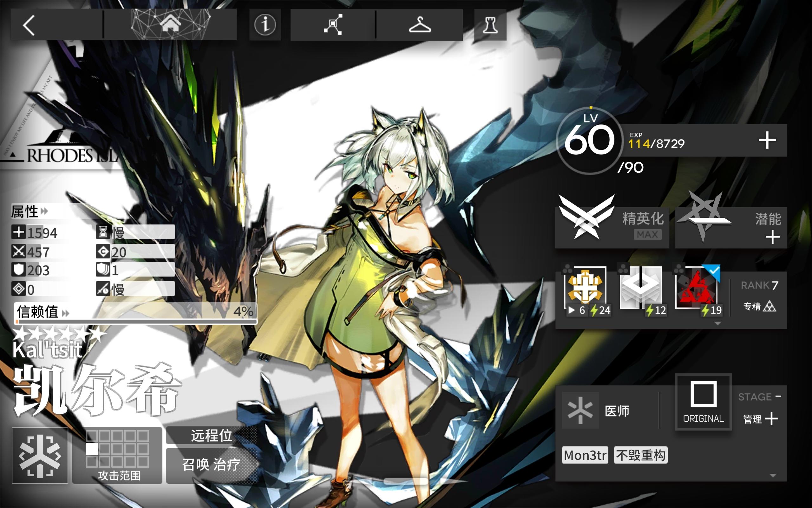Click the Elite MAX chevron emblem

tap(586, 217)
